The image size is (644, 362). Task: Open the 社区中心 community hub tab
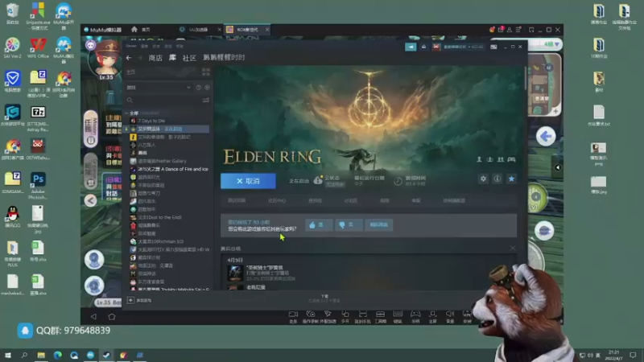click(x=277, y=200)
